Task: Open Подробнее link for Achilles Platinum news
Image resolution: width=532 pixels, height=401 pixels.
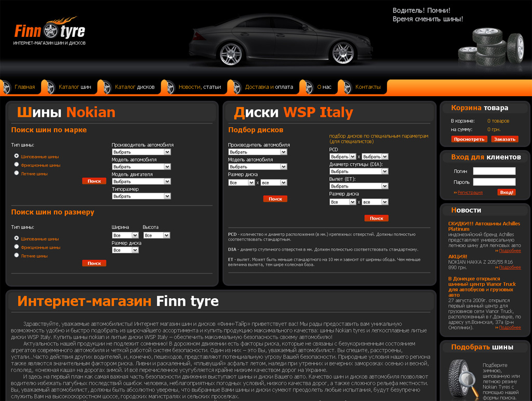Action: (x=510, y=251)
